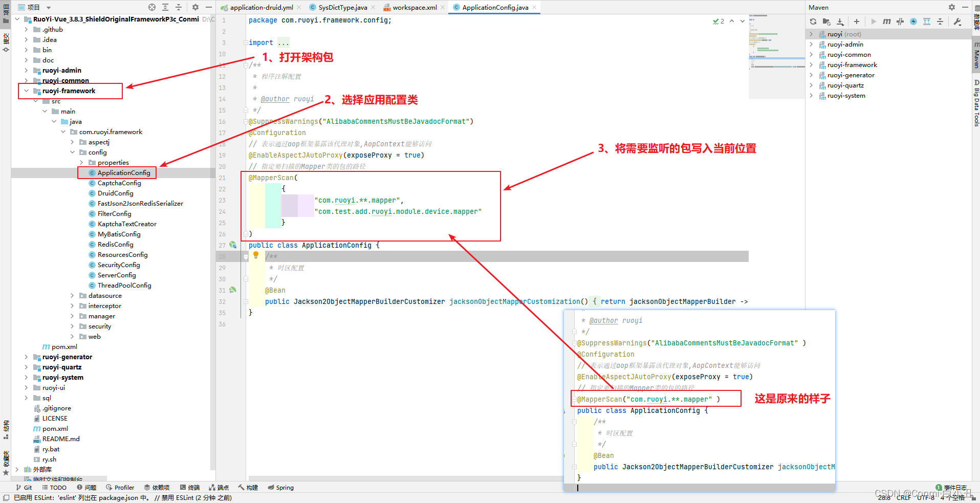
Task: Open Maven settings wrench dropdown
Action: (x=957, y=21)
